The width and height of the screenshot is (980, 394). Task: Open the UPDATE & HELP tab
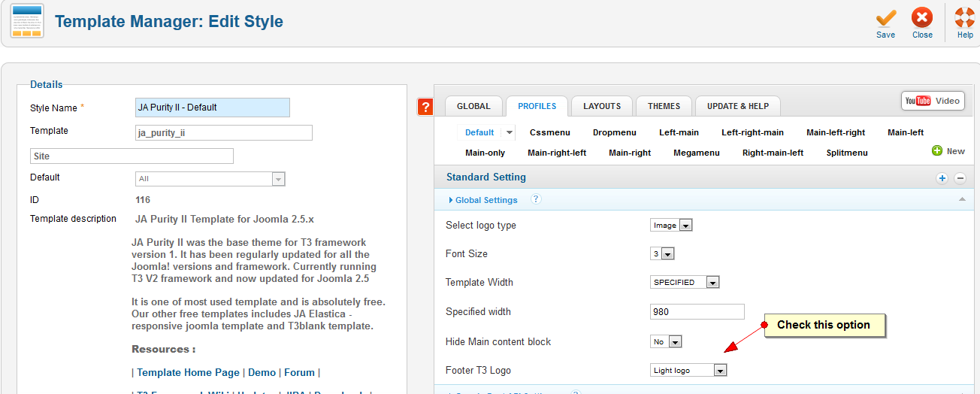coord(738,106)
